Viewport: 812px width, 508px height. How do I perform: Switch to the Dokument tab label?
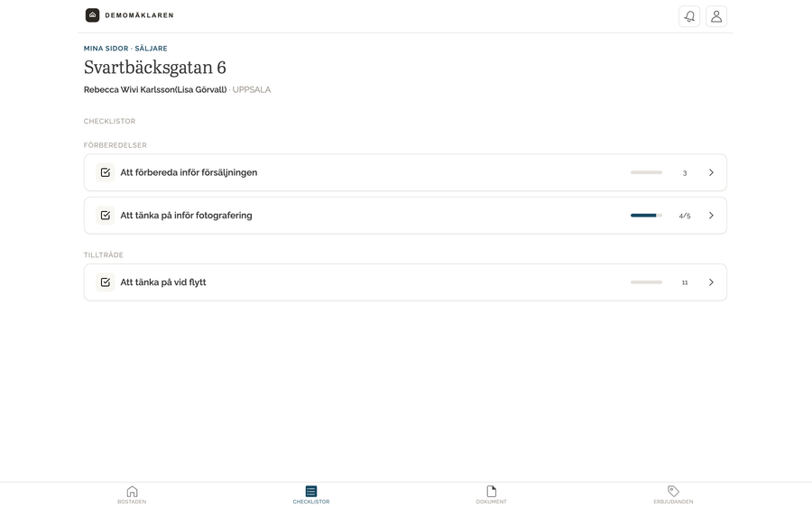492,502
